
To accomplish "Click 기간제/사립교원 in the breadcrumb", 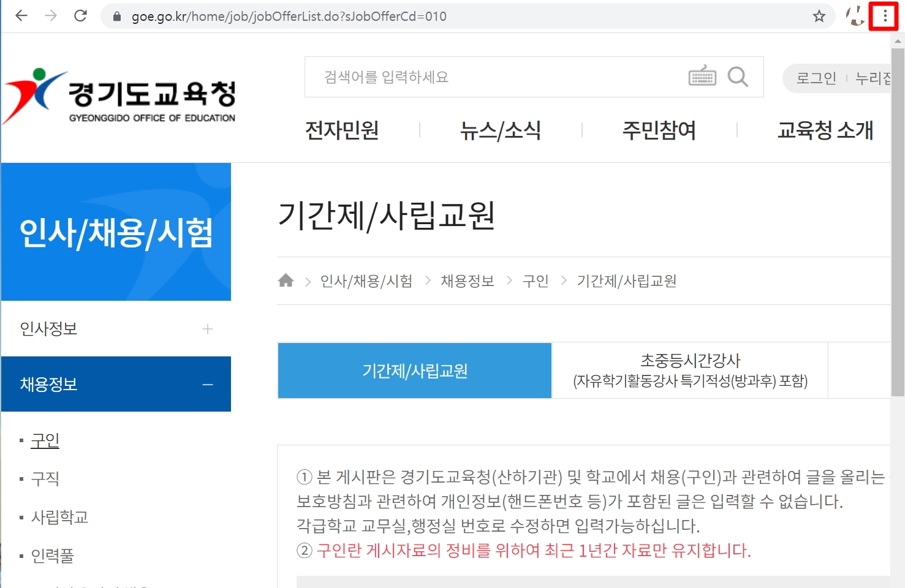I will [x=627, y=281].
